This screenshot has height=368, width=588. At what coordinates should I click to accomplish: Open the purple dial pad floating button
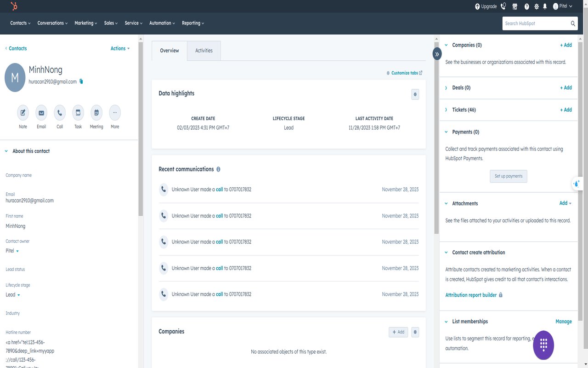point(543,345)
